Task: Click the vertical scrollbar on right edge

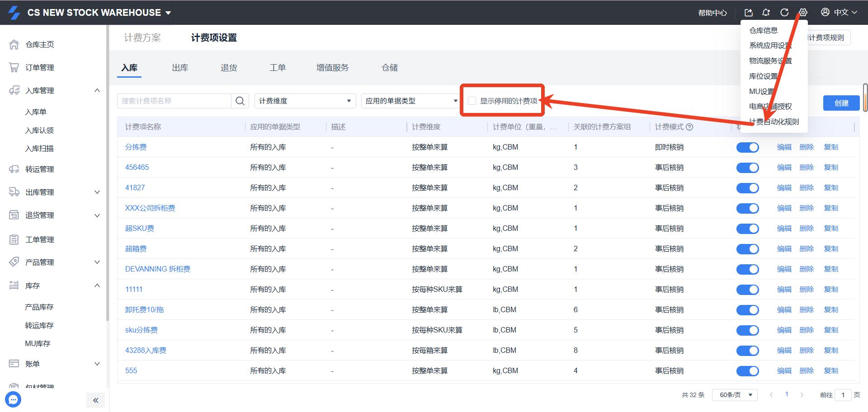Action: pyautogui.click(x=865, y=97)
